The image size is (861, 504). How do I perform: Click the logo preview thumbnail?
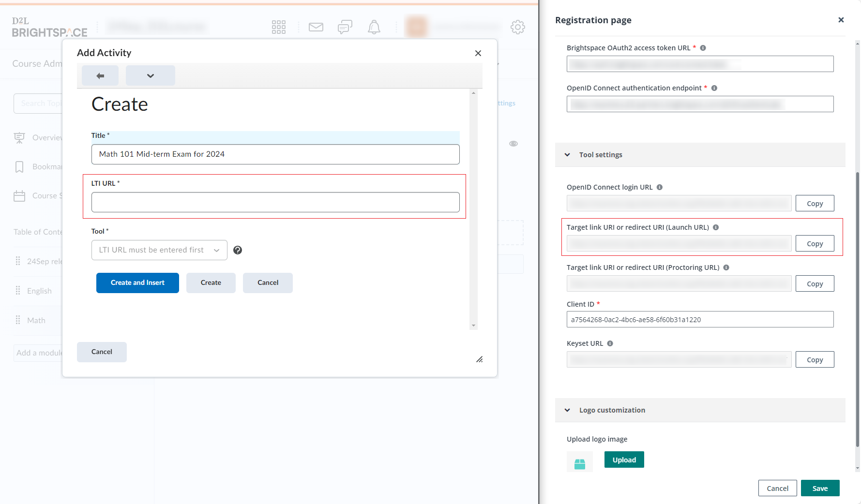coord(580,462)
